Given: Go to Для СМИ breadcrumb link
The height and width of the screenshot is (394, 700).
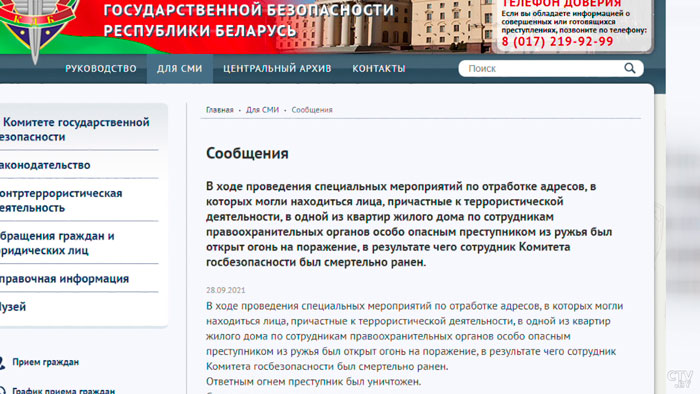Looking at the screenshot, I should [262, 110].
